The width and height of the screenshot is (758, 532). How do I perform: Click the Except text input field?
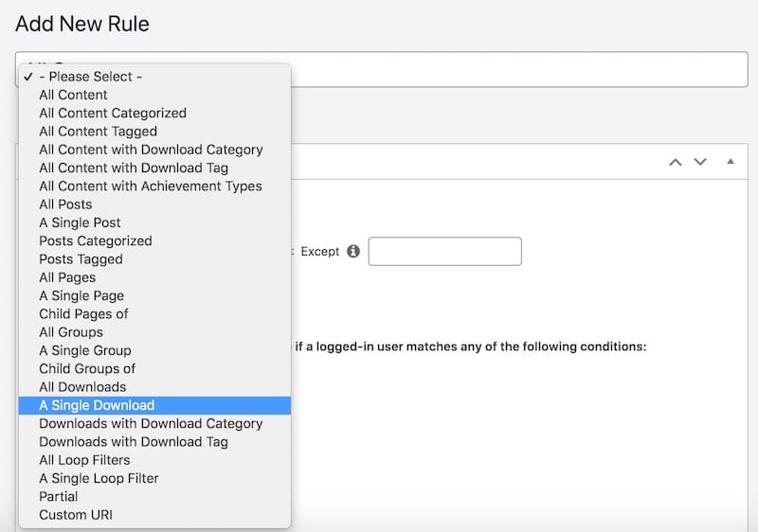tap(444, 252)
